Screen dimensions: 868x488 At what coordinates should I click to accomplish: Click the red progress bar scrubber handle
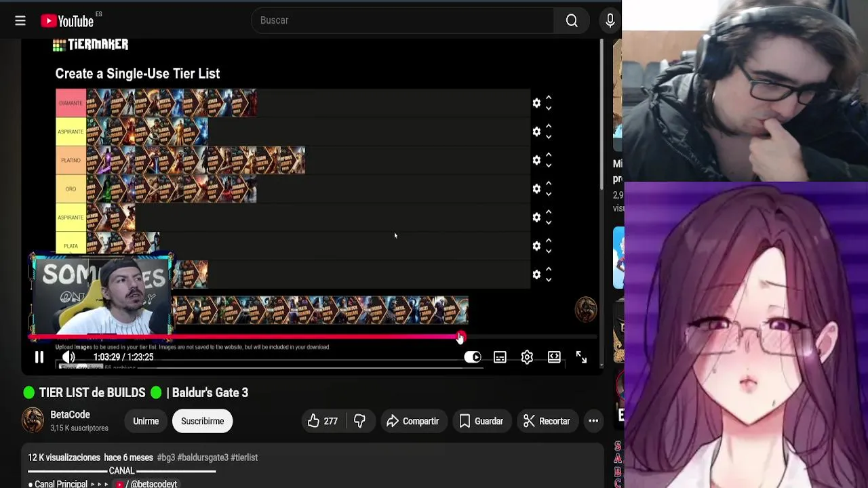pos(460,337)
